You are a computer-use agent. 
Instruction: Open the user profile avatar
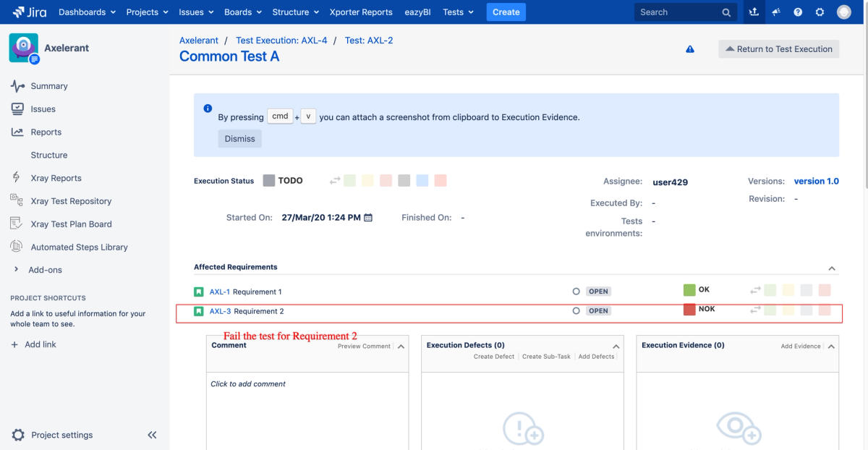[844, 12]
